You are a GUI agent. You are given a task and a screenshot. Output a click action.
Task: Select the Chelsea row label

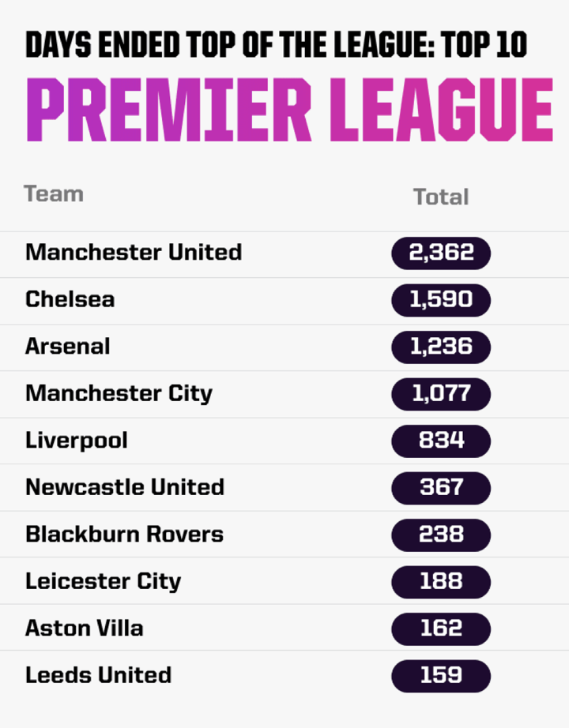(70, 299)
